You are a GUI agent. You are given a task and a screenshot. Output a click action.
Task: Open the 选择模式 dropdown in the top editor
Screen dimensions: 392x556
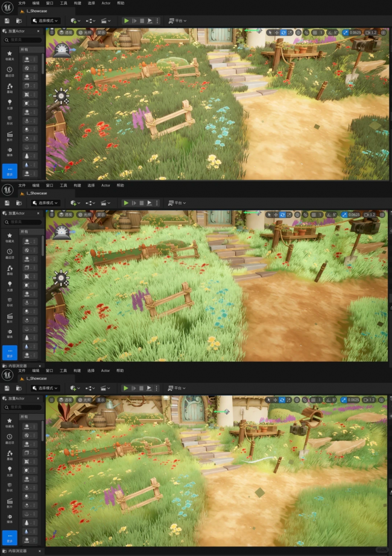45,21
